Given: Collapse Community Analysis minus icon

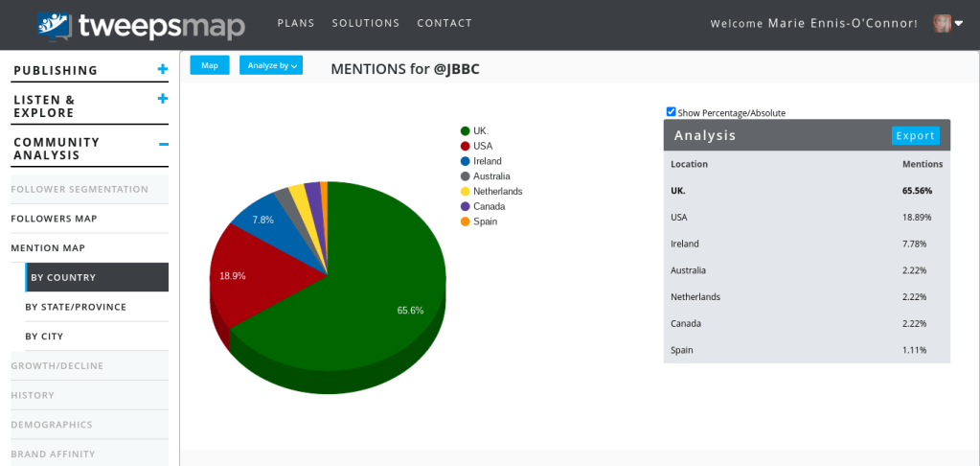Looking at the screenshot, I should [x=163, y=143].
